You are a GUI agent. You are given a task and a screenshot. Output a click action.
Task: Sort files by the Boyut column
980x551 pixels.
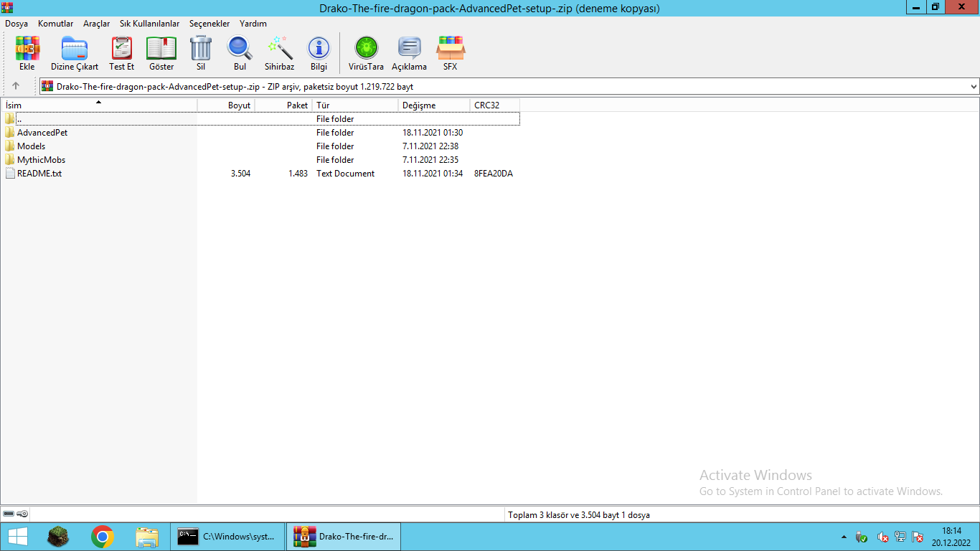[x=226, y=105]
